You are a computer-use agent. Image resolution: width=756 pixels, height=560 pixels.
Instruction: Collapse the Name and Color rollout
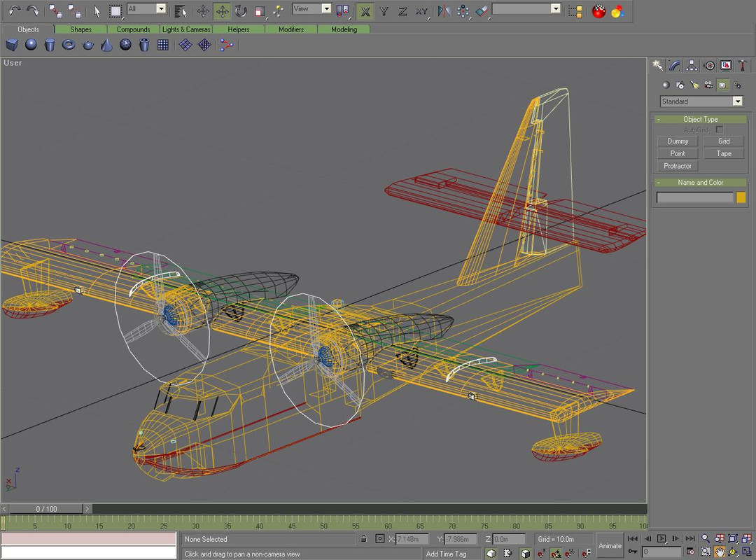(x=700, y=182)
